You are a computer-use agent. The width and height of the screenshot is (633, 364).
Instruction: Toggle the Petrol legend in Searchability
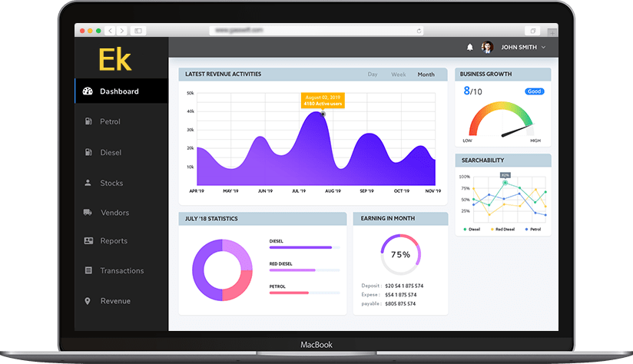[533, 229]
